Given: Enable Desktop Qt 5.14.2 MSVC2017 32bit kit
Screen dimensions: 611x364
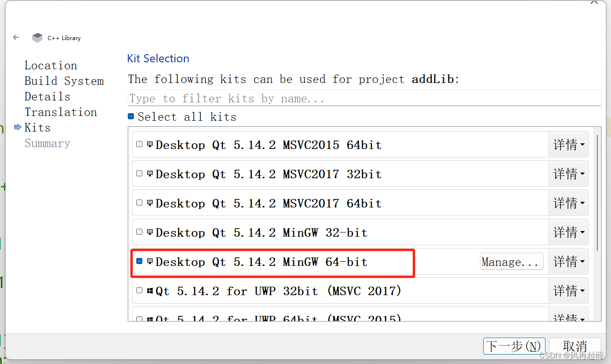Looking at the screenshot, I should (x=139, y=174).
